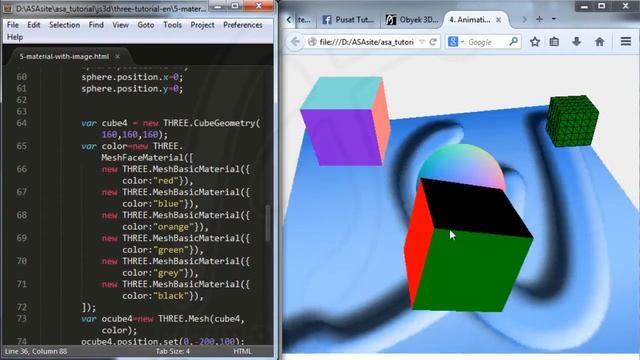Click the red face of the front cube
The height and width of the screenshot is (360, 640).
418,245
